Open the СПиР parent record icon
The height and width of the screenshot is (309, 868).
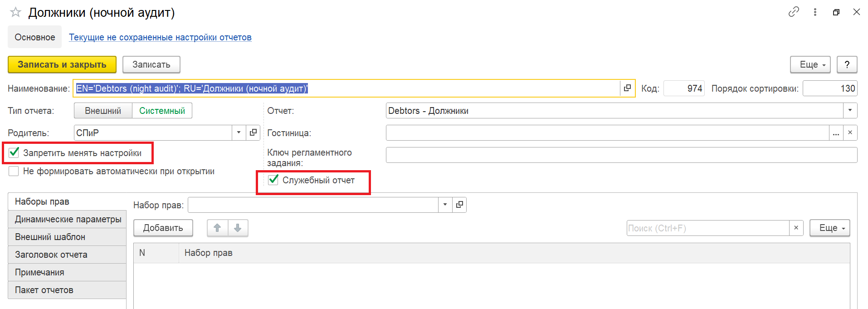tap(253, 132)
